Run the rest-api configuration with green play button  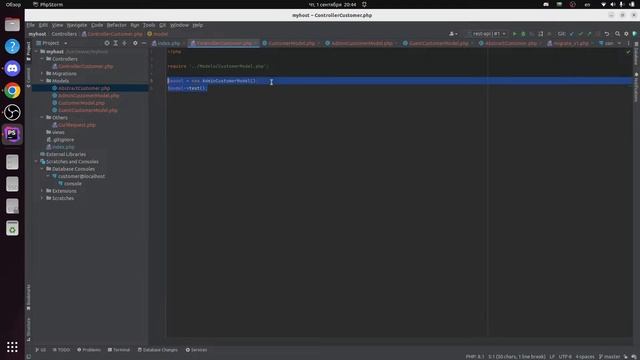(x=514, y=34)
